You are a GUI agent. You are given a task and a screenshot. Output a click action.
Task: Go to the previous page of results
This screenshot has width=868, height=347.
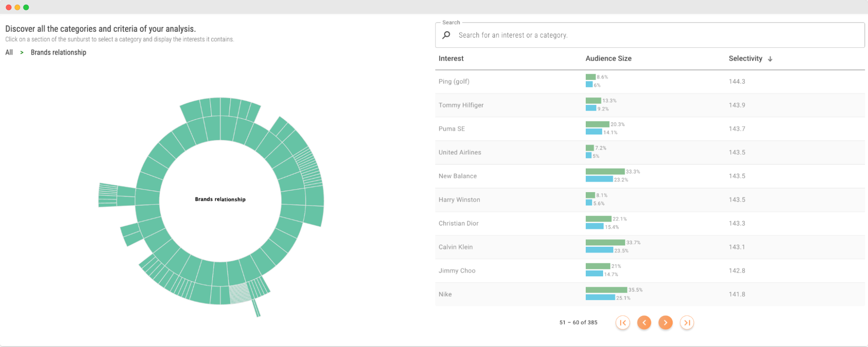coord(644,323)
